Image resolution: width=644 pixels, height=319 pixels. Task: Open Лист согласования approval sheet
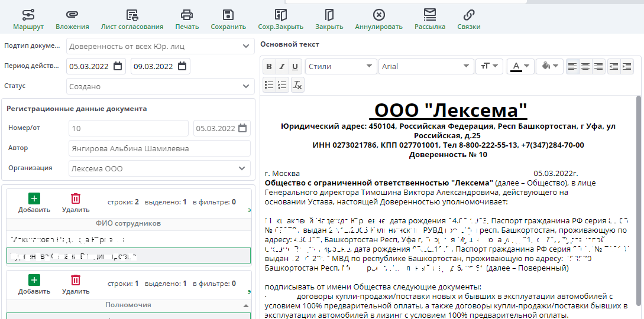(132, 19)
